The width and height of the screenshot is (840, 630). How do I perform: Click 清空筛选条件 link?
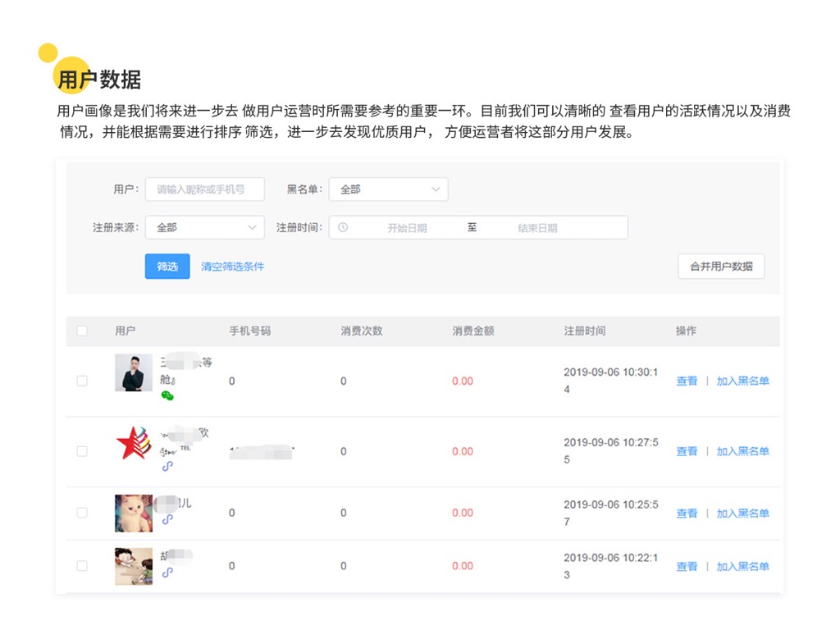(232, 267)
